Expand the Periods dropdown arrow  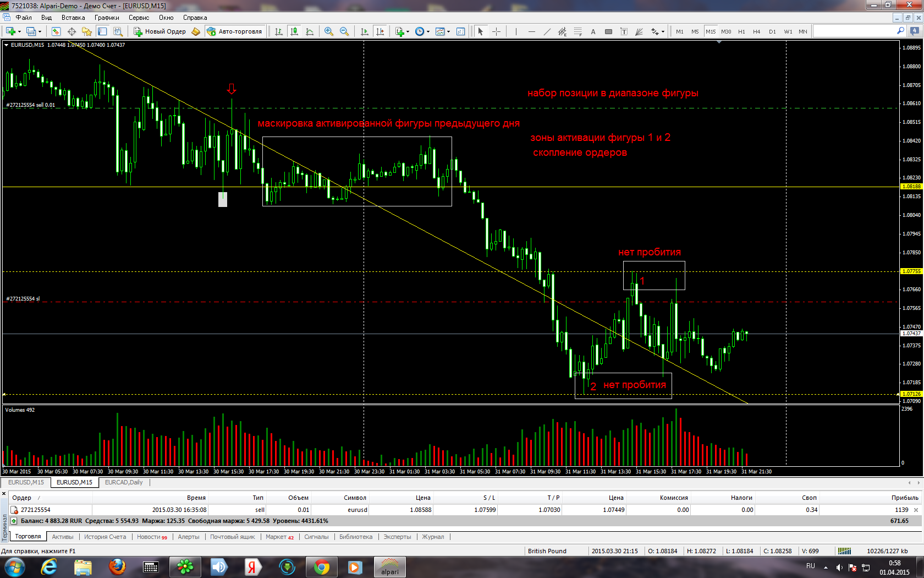pos(428,31)
